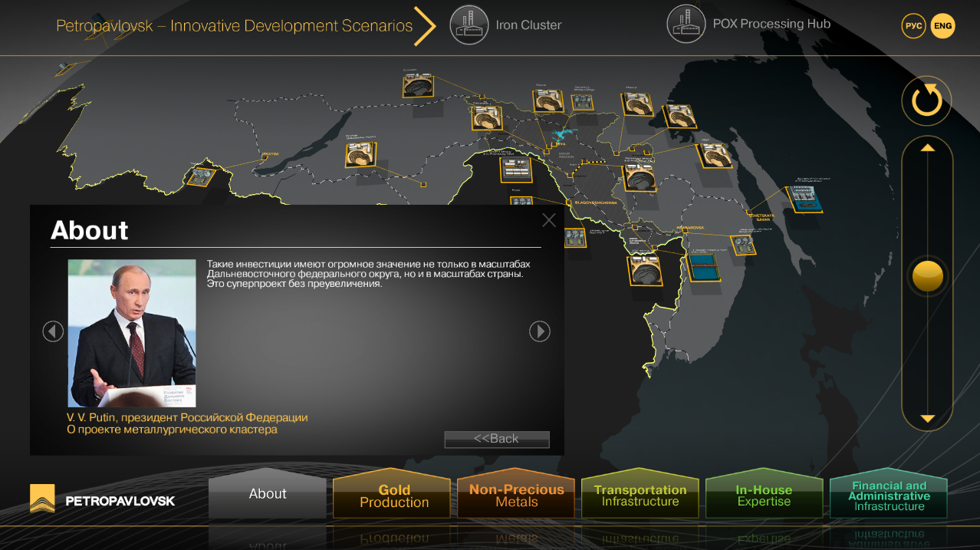This screenshot has height=550, width=980.
Task: Select the blue bridge icon near Khabarovsk
Action: point(702,267)
